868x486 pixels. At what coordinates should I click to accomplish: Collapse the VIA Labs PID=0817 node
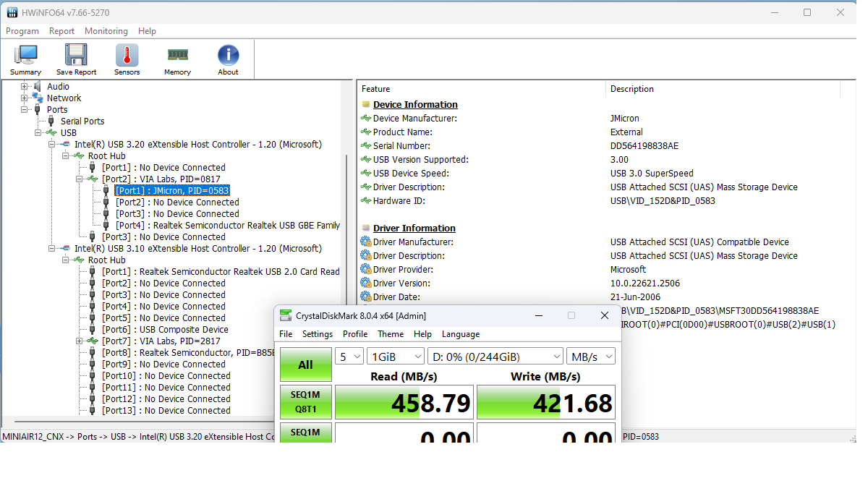click(79, 179)
